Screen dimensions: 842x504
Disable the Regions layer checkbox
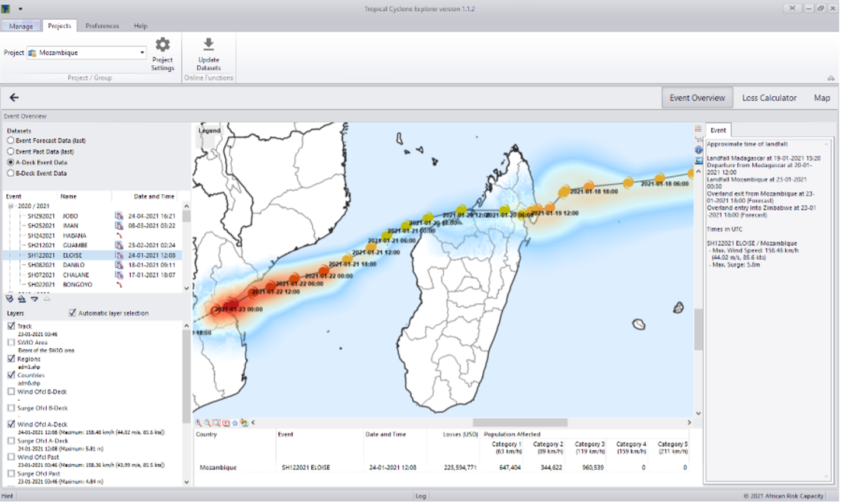pos(11,359)
